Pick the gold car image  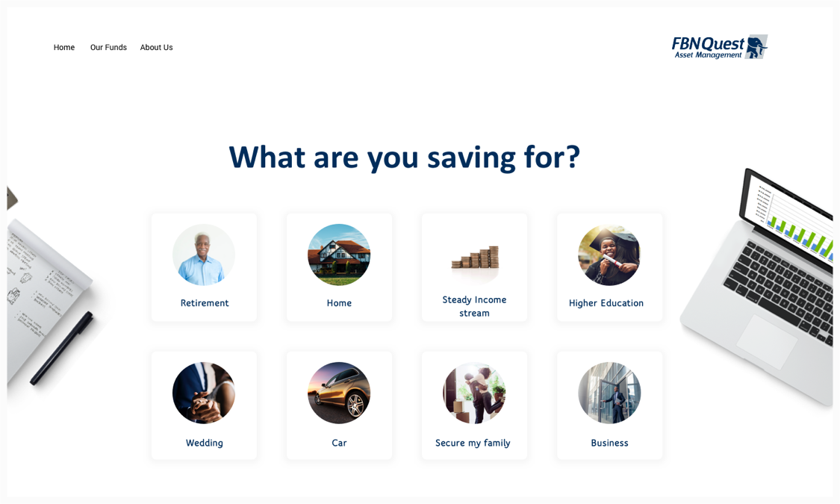pyautogui.click(x=339, y=393)
